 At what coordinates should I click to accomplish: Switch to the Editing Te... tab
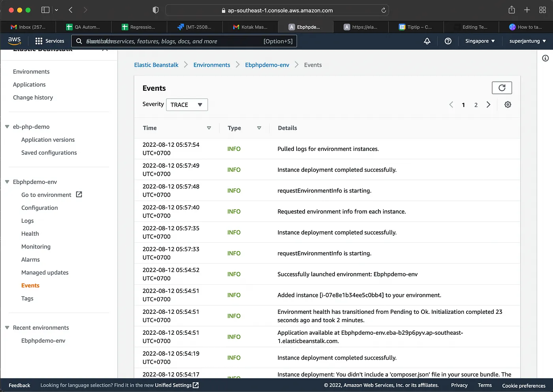[x=471, y=27]
